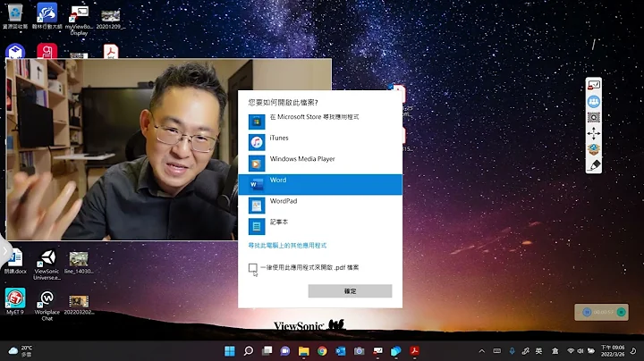The image size is (644, 361).
Task: Open the volume control in tray
Action: click(580, 351)
